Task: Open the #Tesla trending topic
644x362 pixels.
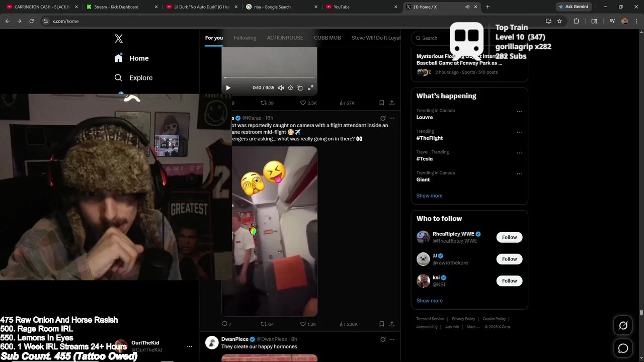Action: pyautogui.click(x=424, y=159)
